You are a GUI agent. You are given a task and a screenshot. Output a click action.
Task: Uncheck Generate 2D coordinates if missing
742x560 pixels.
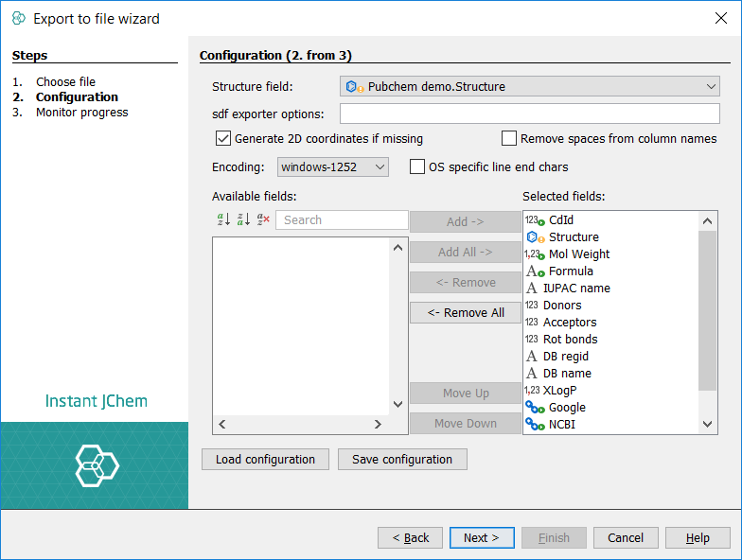[223, 139]
